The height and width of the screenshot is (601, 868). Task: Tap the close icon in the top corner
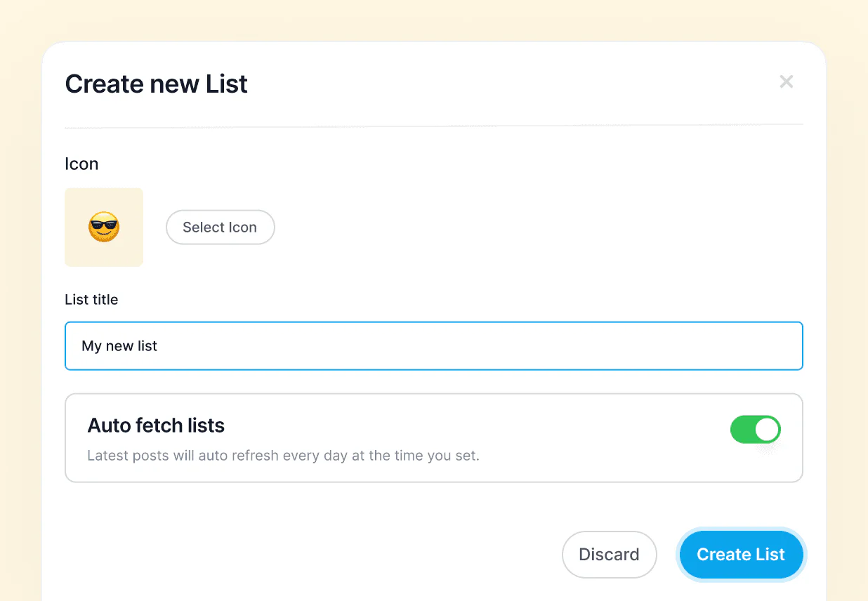(786, 81)
